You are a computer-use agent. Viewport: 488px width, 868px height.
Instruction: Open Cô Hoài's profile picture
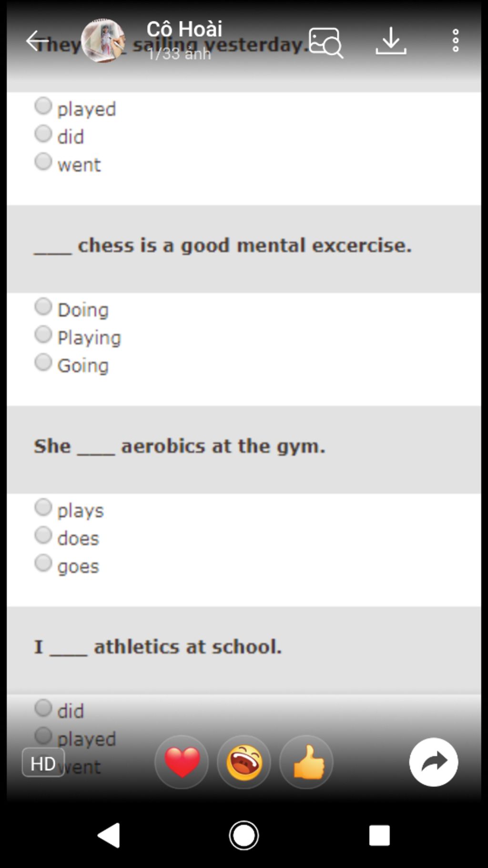(x=103, y=41)
